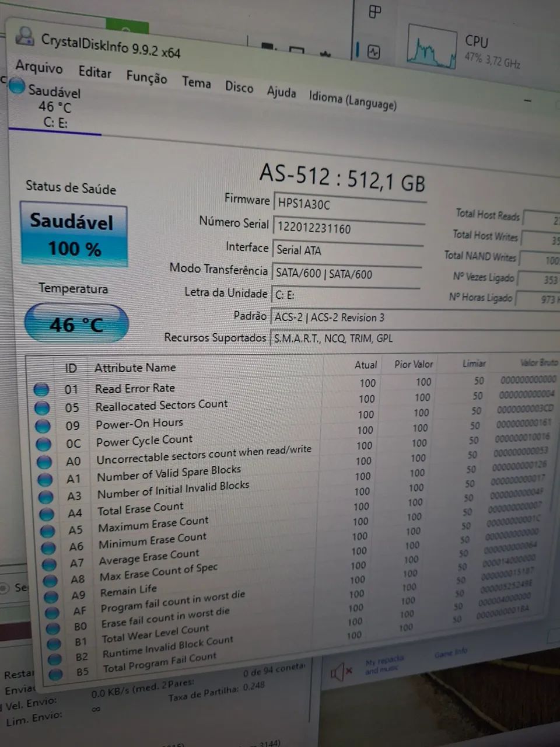Click the layout grid icon in background widget
The width and height of the screenshot is (560, 747).
pos(375,12)
